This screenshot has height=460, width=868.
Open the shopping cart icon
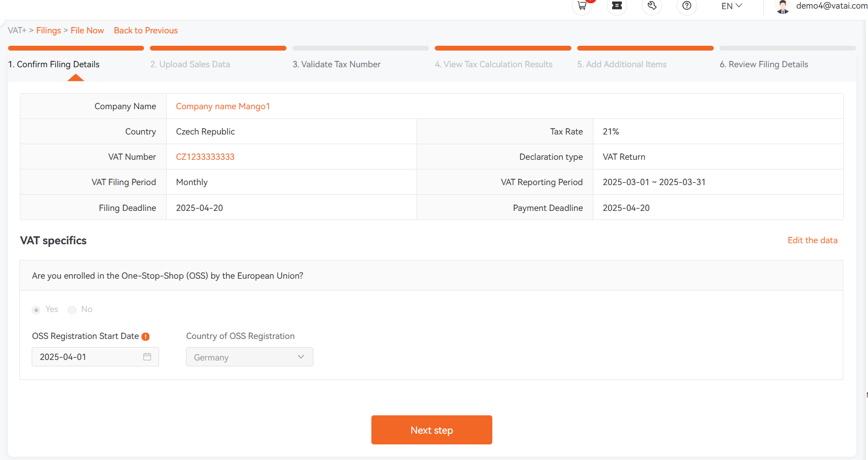pos(582,5)
